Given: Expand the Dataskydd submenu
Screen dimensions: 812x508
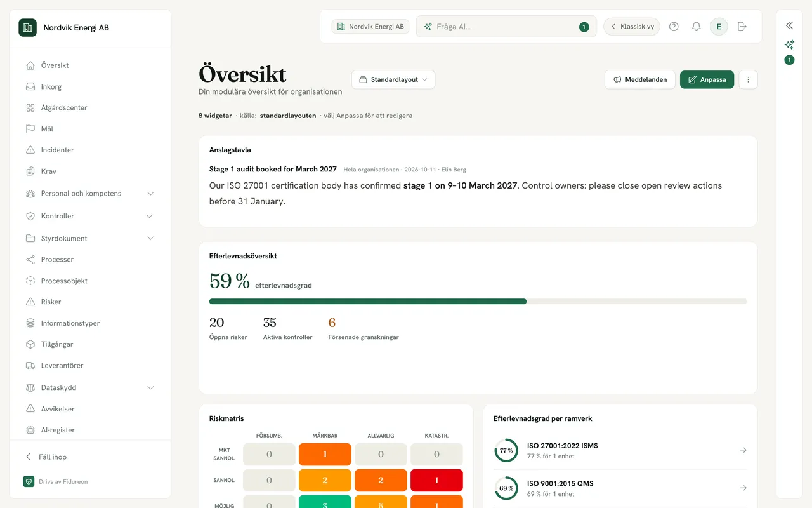Looking at the screenshot, I should tap(150, 387).
